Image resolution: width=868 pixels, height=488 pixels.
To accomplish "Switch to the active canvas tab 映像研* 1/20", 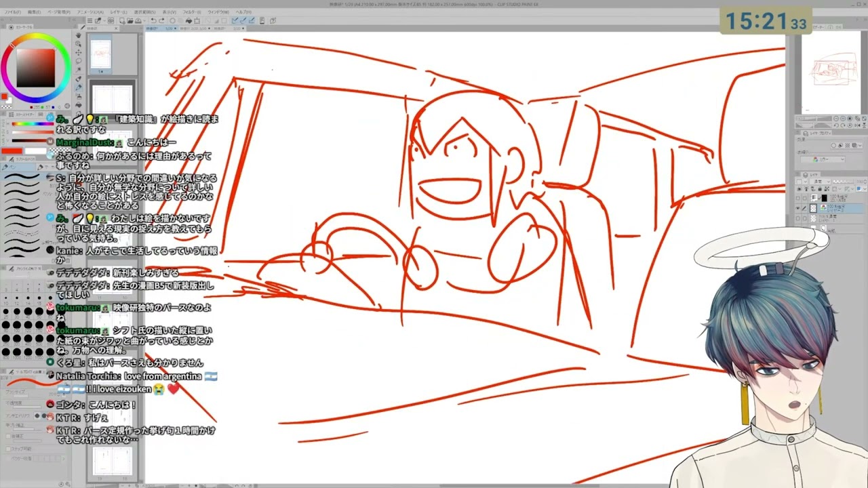I will tap(162, 28).
